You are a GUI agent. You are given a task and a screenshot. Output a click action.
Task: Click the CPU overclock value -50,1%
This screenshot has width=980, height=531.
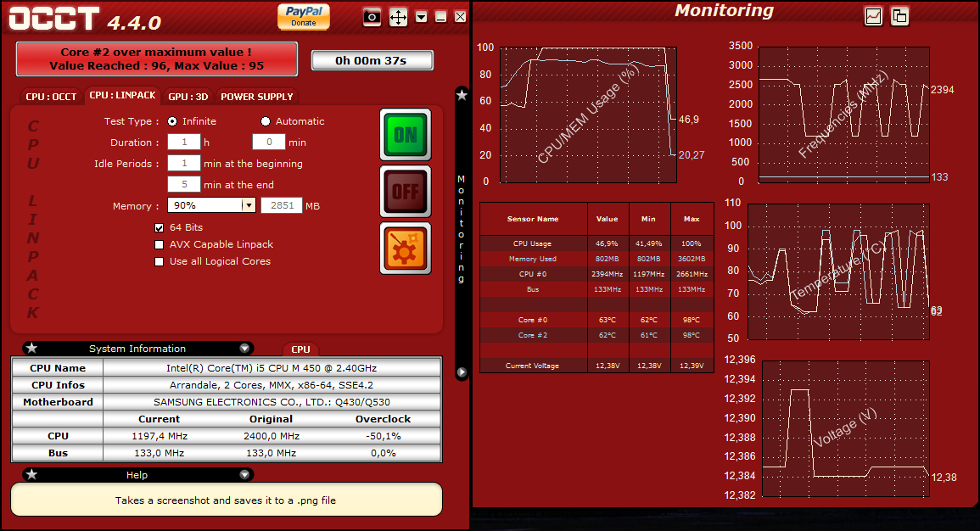[384, 436]
